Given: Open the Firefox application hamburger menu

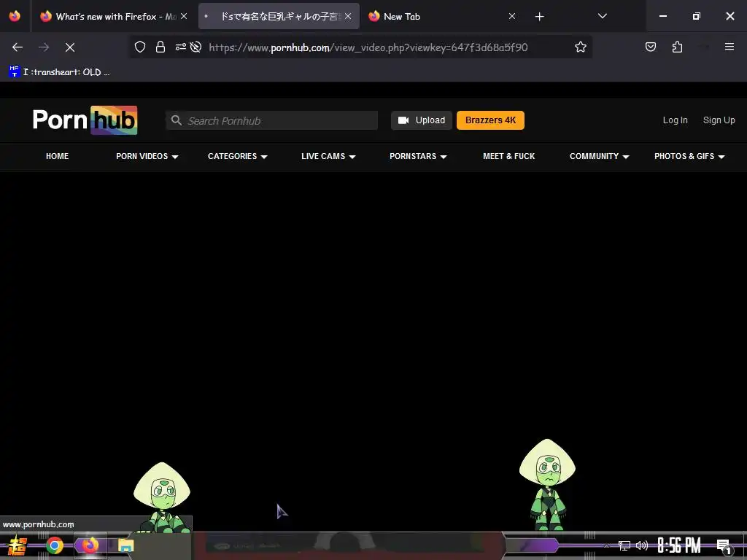Looking at the screenshot, I should (x=729, y=47).
